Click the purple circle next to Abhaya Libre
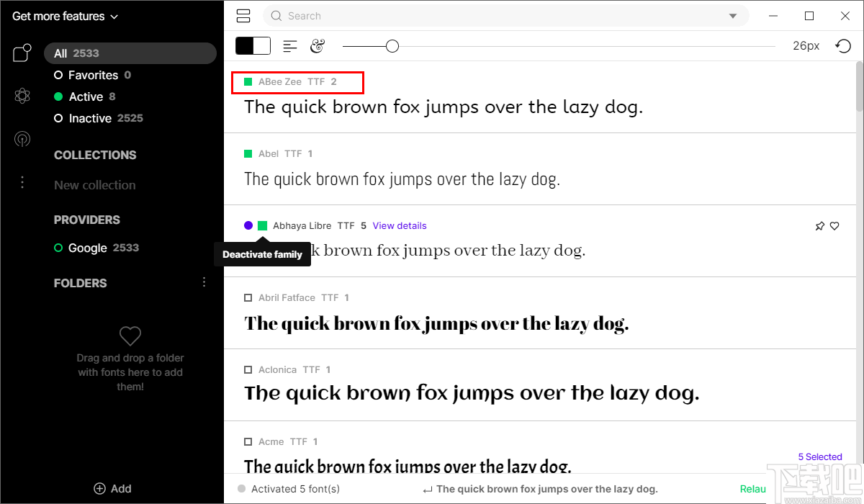The height and width of the screenshot is (504, 864). coord(248,225)
